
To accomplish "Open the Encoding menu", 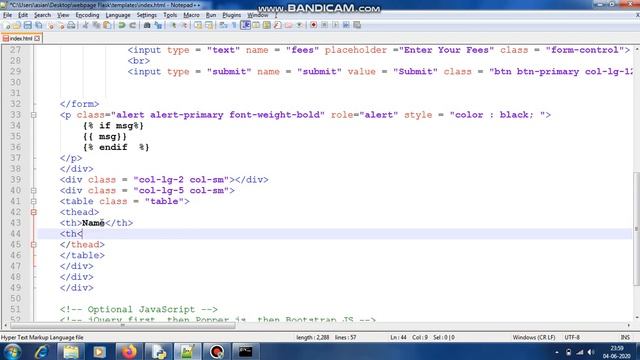I will [87, 15].
